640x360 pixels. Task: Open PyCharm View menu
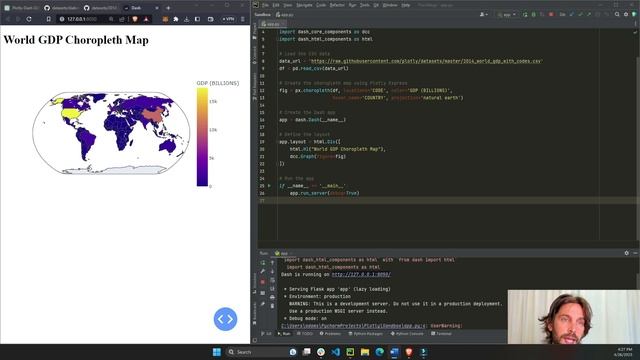point(288,5)
